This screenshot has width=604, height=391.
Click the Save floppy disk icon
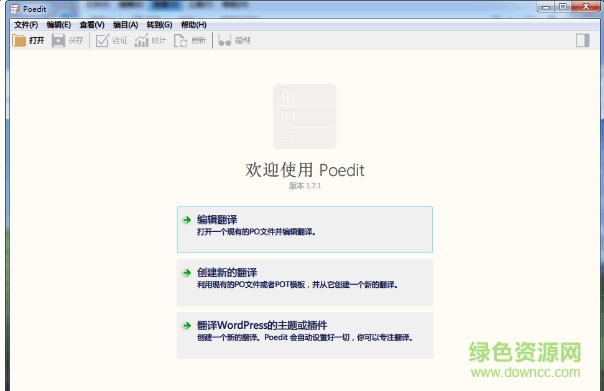(58, 40)
